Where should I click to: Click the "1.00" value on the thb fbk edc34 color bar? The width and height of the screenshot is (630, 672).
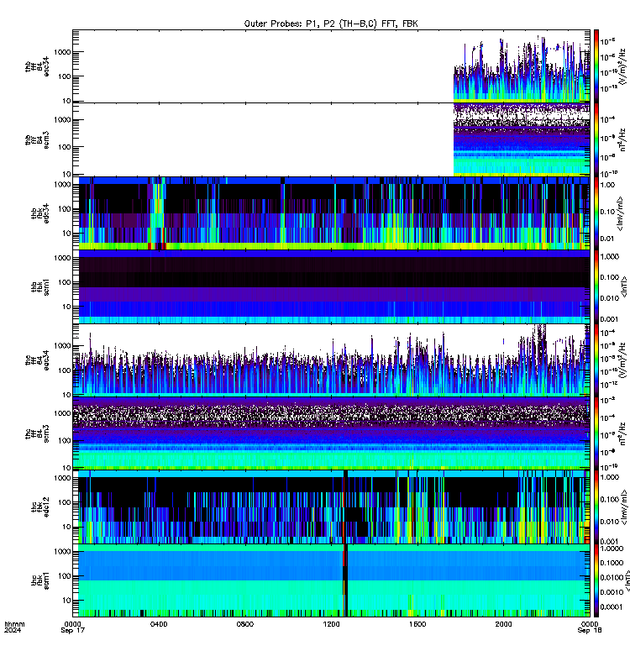(607, 185)
